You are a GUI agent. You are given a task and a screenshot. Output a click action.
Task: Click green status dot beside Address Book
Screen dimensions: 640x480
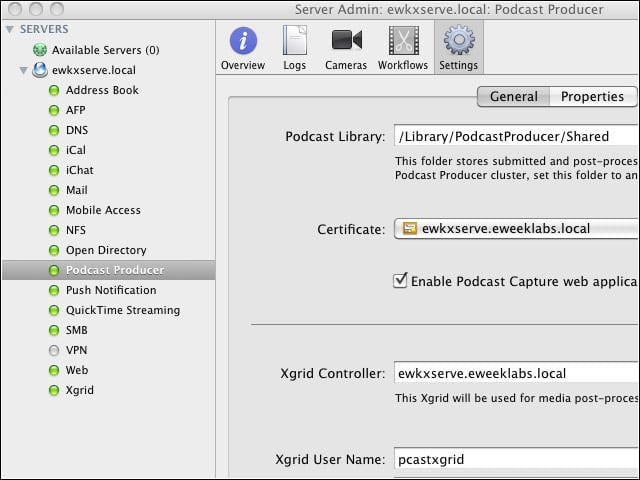coord(54,90)
